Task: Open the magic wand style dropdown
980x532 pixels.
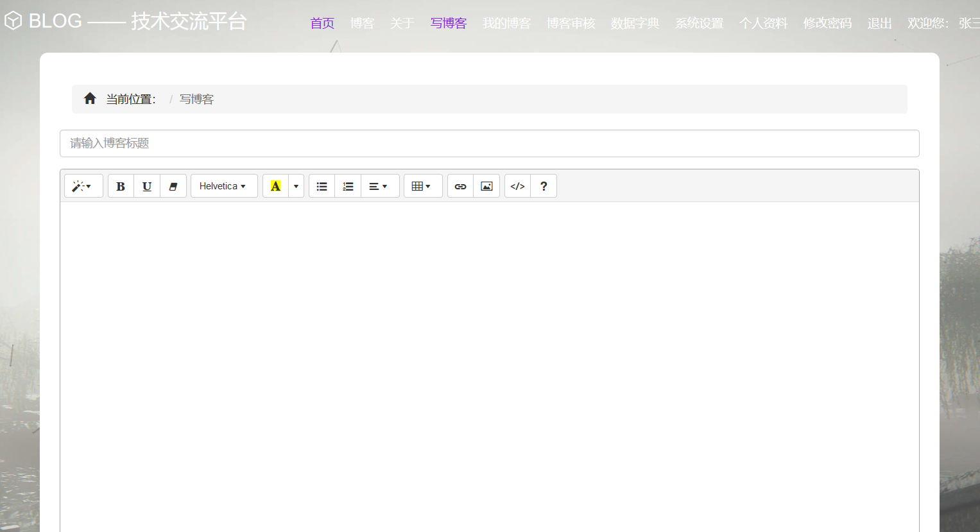Action: 83,186
